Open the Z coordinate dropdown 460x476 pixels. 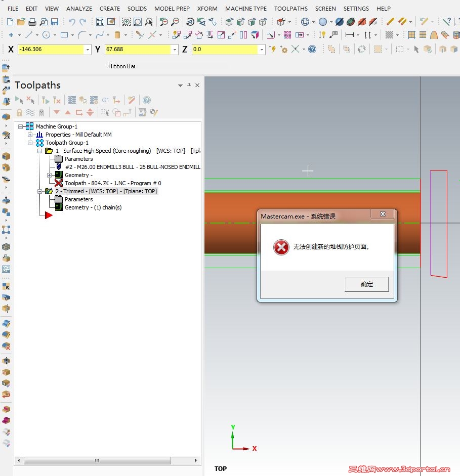(262, 50)
